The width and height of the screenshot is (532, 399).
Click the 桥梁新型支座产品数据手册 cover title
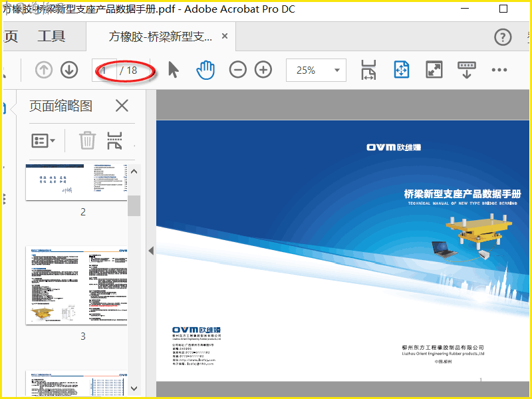462,194
